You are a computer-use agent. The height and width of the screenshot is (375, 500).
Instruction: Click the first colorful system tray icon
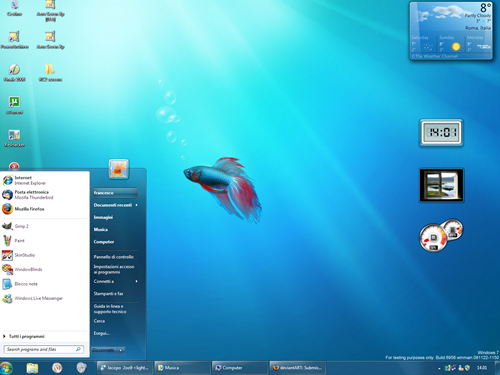click(x=448, y=368)
